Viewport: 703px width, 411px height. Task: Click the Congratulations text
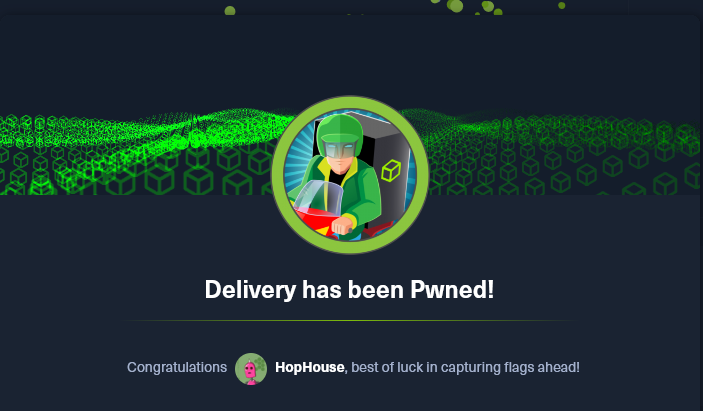click(x=177, y=368)
